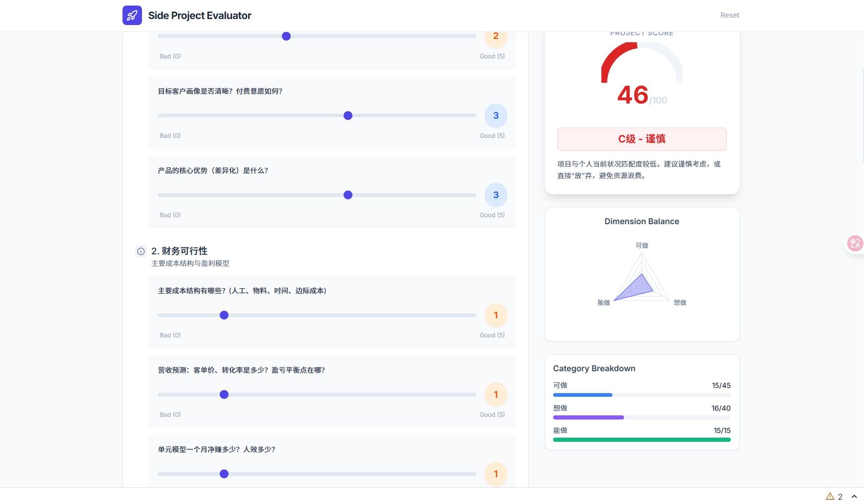Click Bad (0) under the 主要成本结构 slider
864x504 pixels.
[170, 335]
